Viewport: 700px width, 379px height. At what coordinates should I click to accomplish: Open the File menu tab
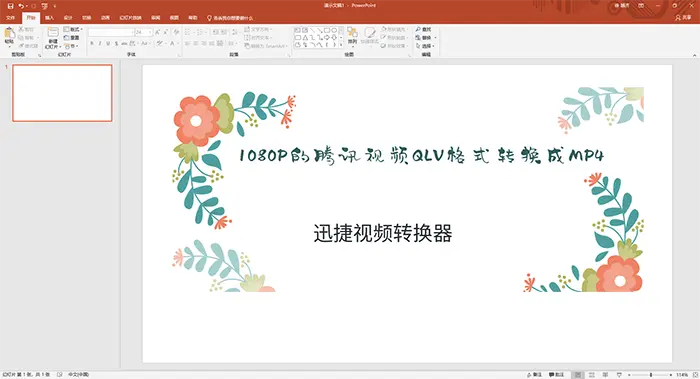[x=11, y=18]
